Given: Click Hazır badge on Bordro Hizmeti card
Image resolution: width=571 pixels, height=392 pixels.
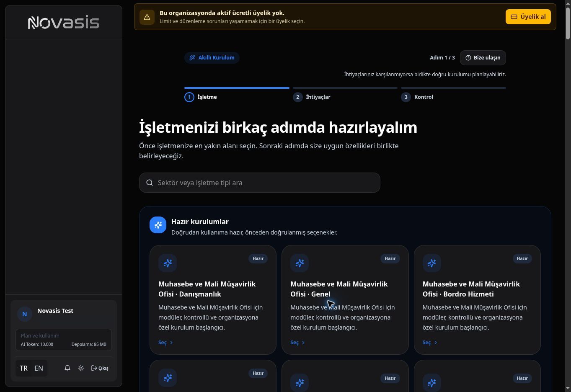Looking at the screenshot, I should pos(522,259).
